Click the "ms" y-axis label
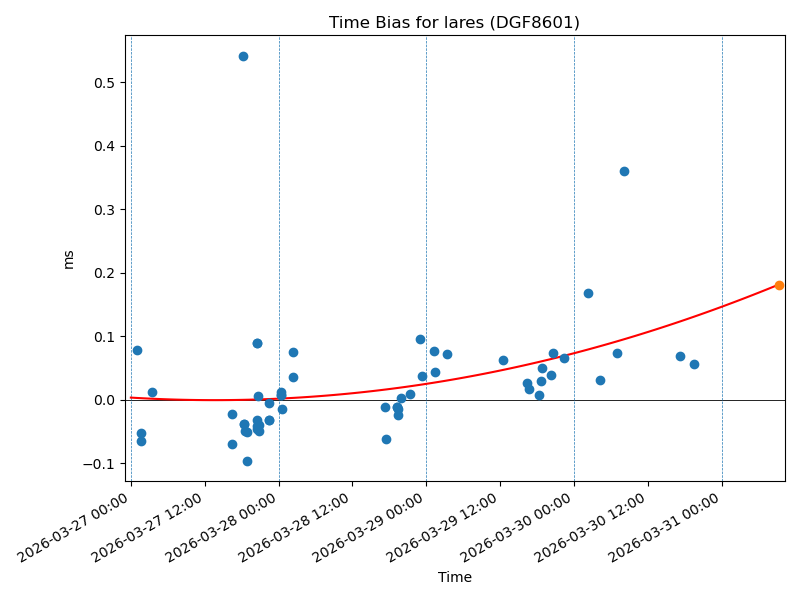 pyautogui.click(x=69, y=259)
